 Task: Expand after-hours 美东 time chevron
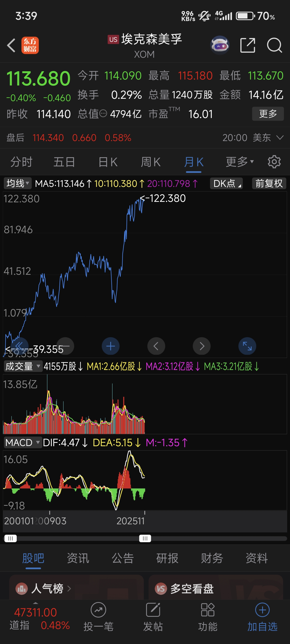[280, 137]
